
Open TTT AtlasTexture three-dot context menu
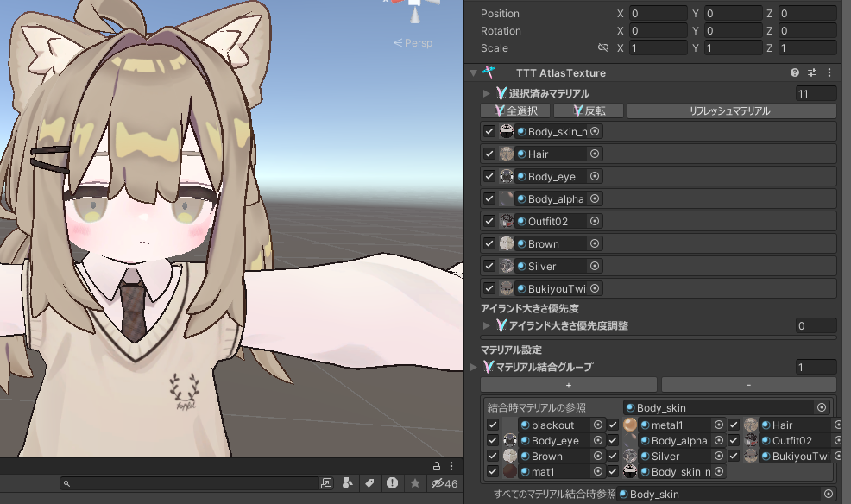coord(829,73)
